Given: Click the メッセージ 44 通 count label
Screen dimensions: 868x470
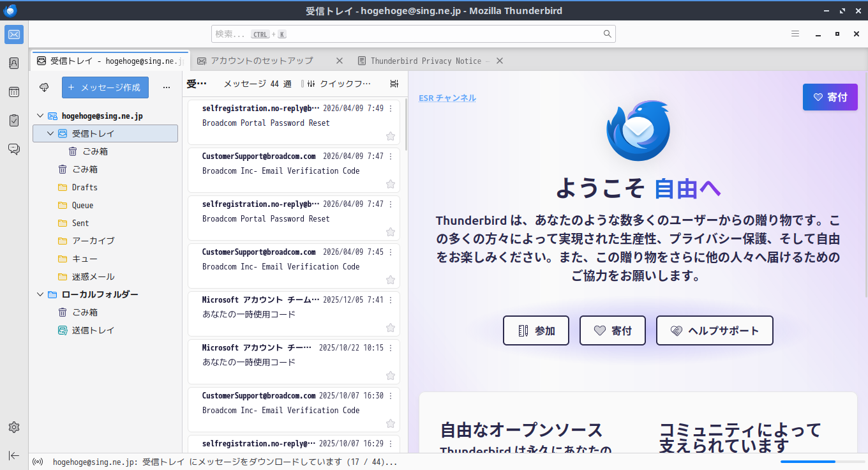Looking at the screenshot, I should pos(258,84).
